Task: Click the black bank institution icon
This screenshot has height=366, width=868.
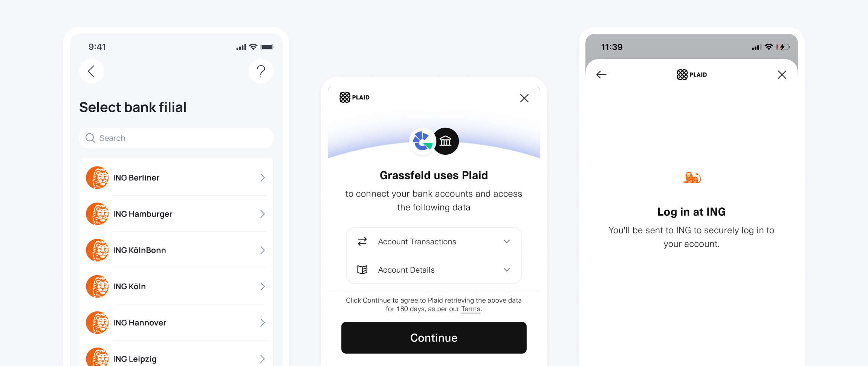Action: (446, 141)
